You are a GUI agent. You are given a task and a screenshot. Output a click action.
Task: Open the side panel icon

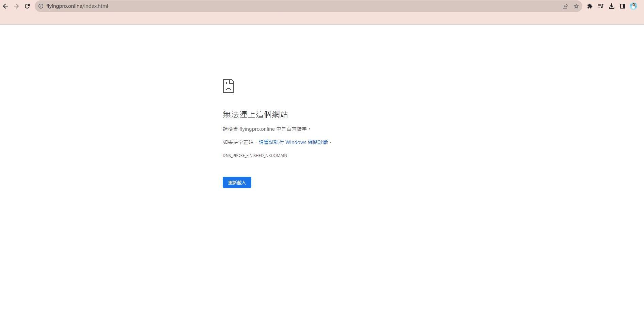623,6
